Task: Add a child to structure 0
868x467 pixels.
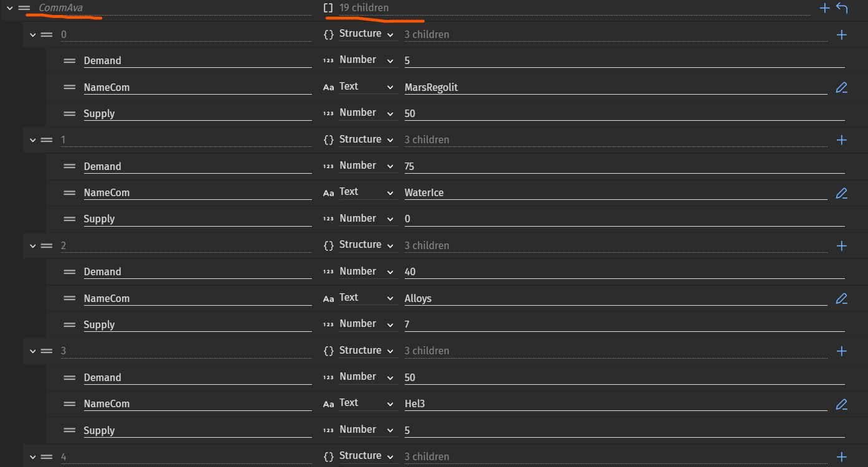Action: [x=841, y=35]
